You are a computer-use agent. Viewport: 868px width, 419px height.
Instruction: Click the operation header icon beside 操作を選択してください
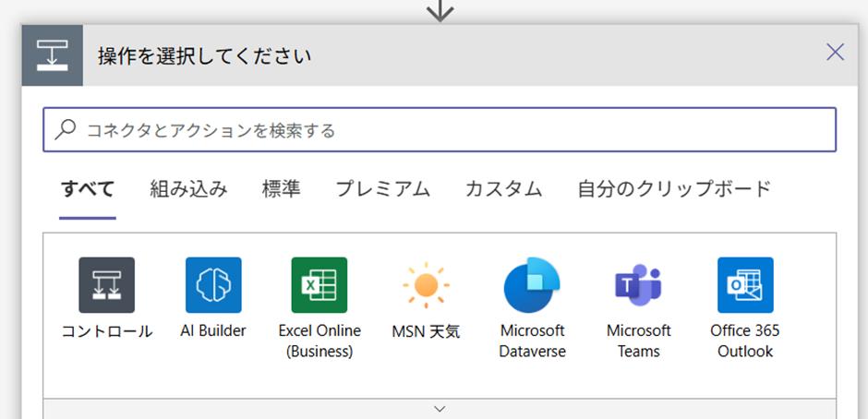pyautogui.click(x=53, y=55)
